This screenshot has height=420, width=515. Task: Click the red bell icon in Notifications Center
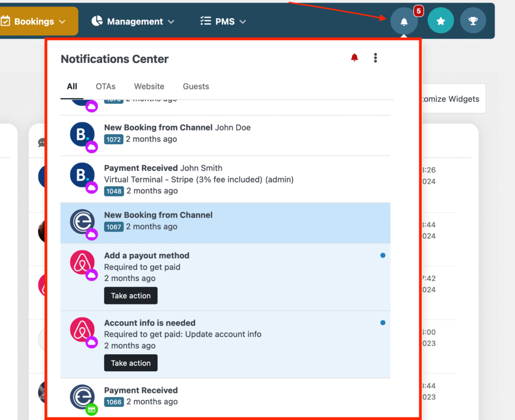tap(354, 57)
